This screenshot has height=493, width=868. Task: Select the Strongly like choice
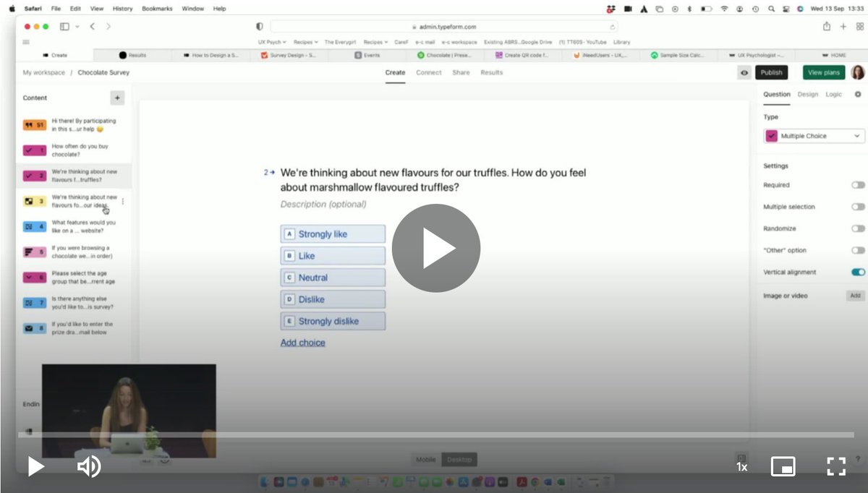coord(333,234)
